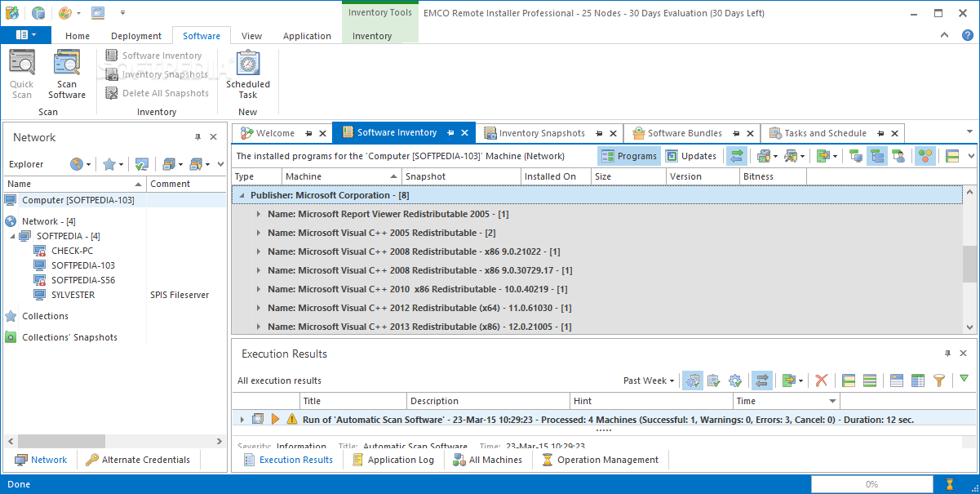Click the blue application menu button
980x494 pixels.
pos(25,35)
